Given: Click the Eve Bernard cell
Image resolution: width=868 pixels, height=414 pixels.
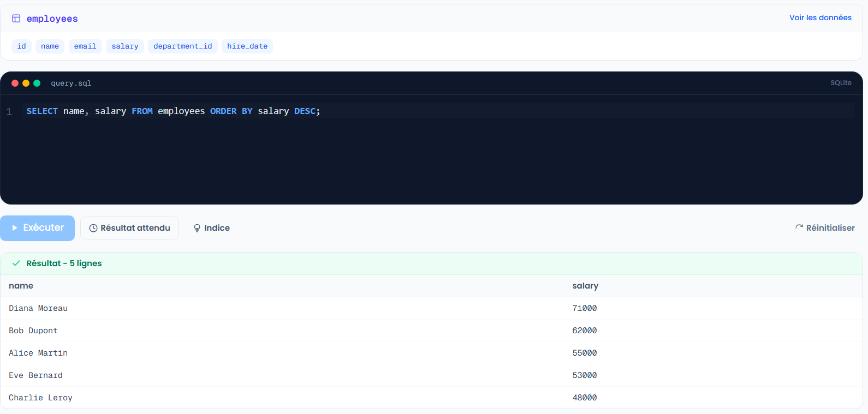Looking at the screenshot, I should pyautogui.click(x=35, y=375).
